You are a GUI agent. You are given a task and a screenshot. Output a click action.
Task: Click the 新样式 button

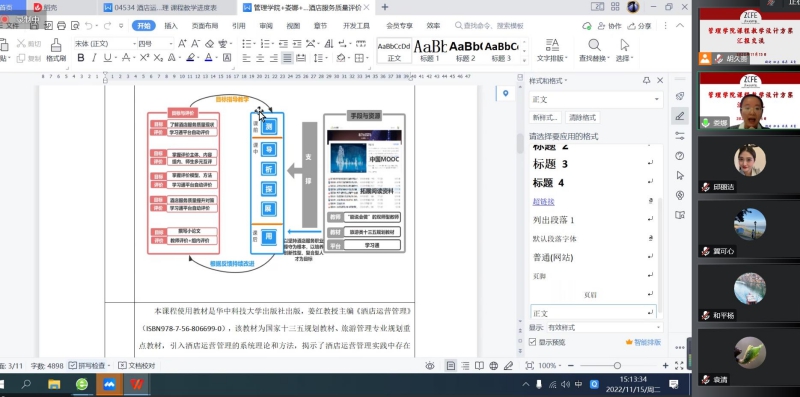tap(545, 117)
